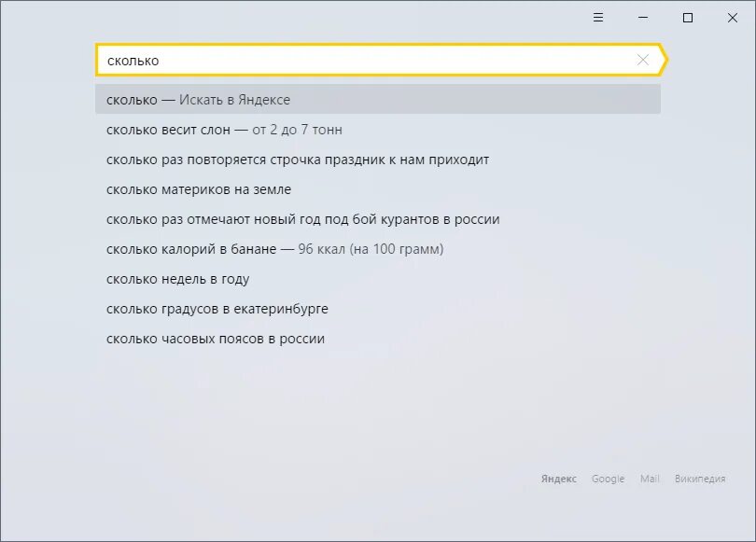The height and width of the screenshot is (542, 756).
Task: Pick "сколько раз повторяется строчка праздник к нам приходит"
Action: click(x=377, y=160)
